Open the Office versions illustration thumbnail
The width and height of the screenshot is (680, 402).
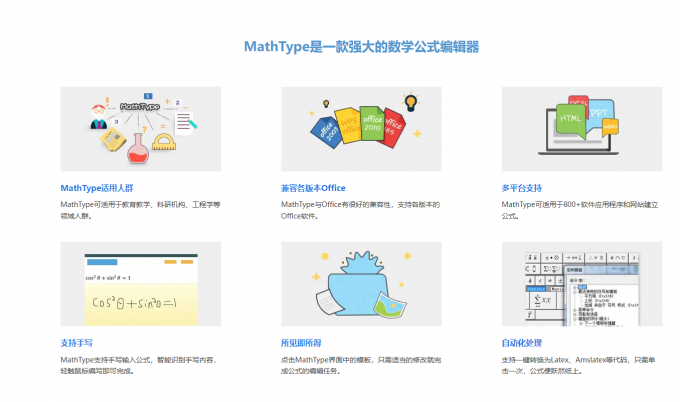click(x=361, y=129)
